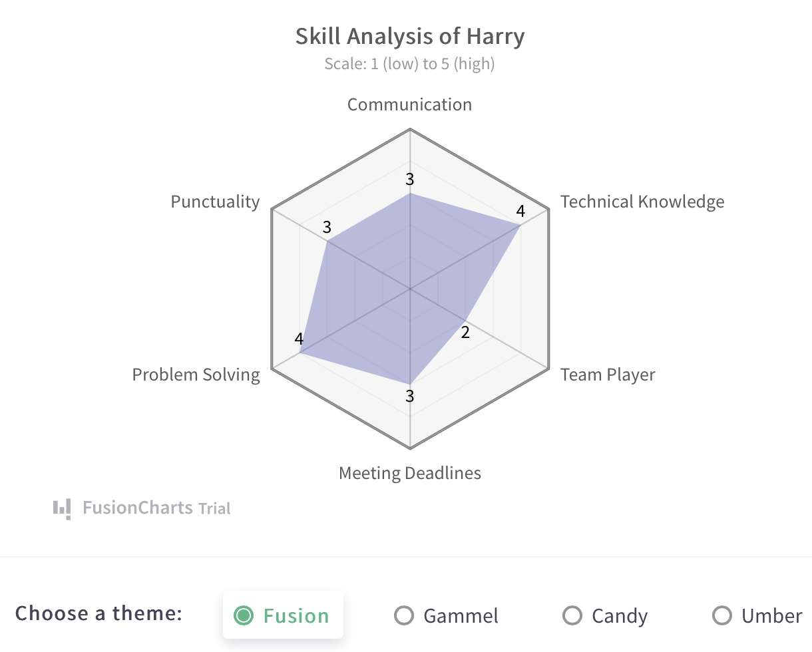Switch to the Gammel theme

click(404, 615)
